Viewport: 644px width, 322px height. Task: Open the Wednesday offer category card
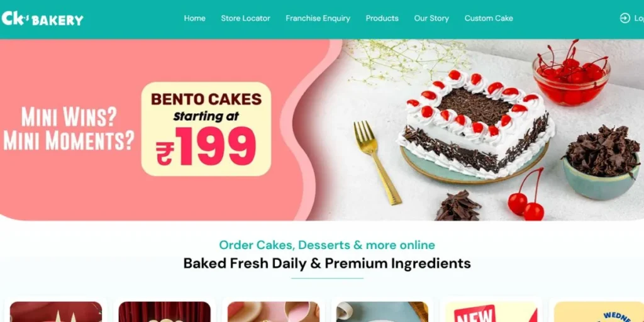599,312
